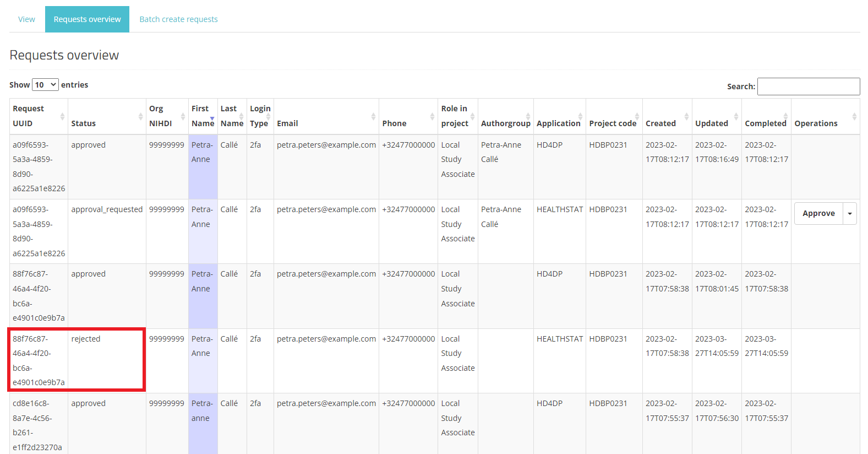Image resolution: width=868 pixels, height=454 pixels.
Task: Select the Requests overview tab
Action: click(87, 19)
